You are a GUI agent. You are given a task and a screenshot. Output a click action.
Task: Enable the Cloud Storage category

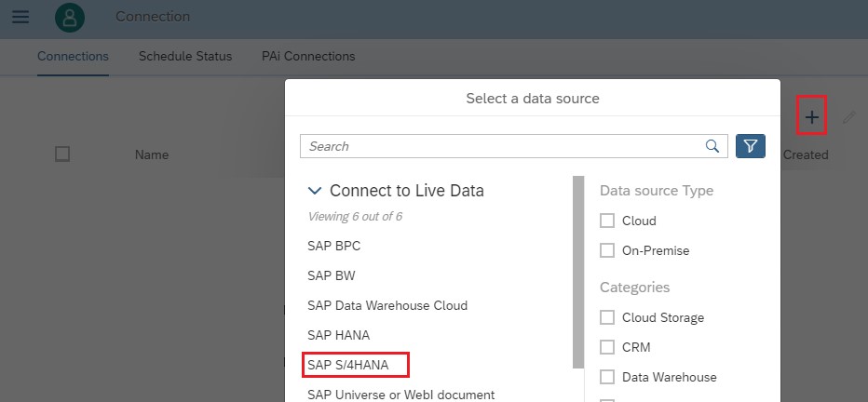click(607, 317)
